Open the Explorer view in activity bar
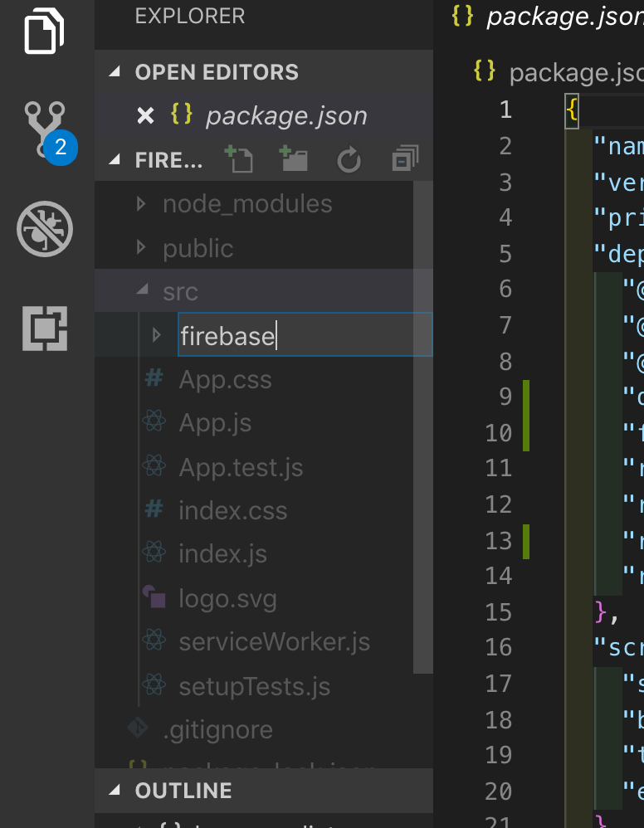 (x=45, y=33)
